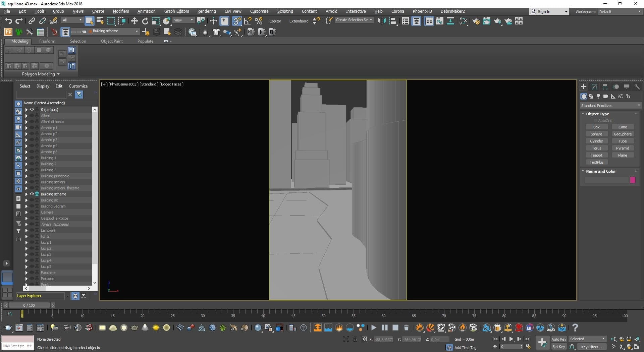Toggle visibility of the Camera layer

[32, 212]
